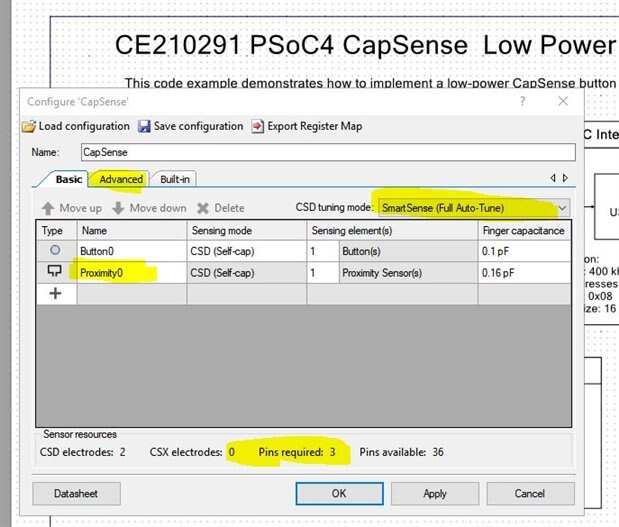Viewport: 619px width, 527px height.
Task: Open the Datasheet button
Action: 76,493
